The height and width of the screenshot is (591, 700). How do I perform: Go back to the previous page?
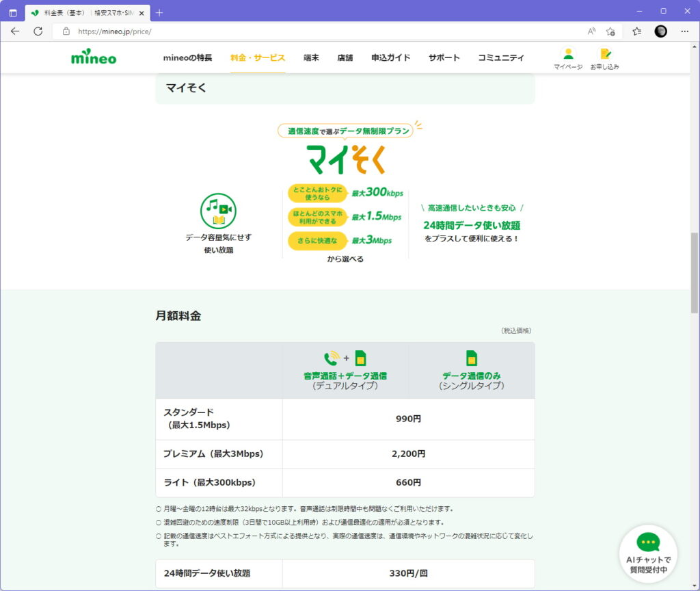(15, 31)
